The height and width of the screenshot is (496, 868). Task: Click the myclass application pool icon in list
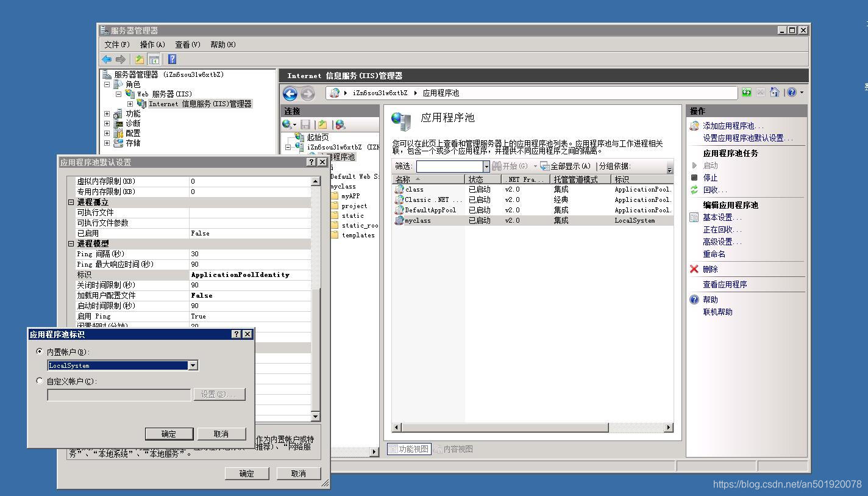pyautogui.click(x=399, y=220)
